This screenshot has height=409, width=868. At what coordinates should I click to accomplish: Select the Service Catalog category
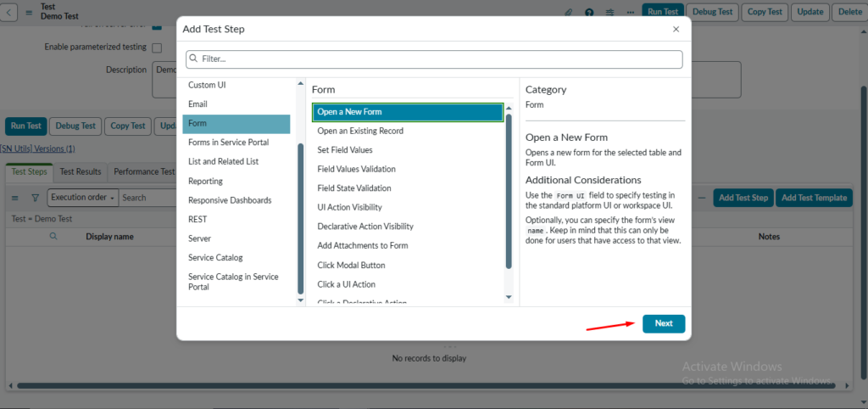(215, 257)
